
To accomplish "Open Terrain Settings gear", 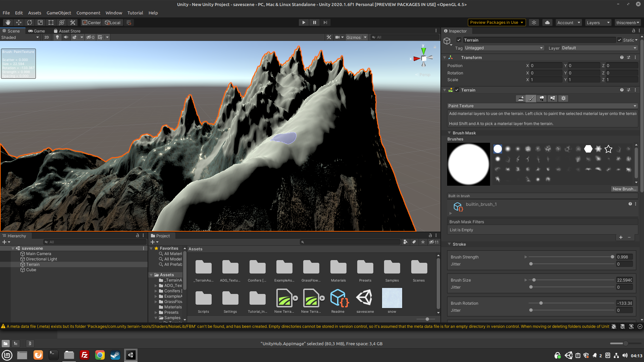I will click(x=563, y=98).
